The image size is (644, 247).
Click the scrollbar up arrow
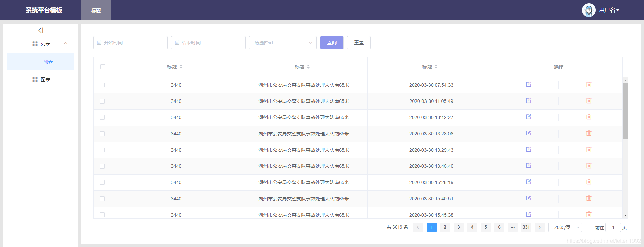tap(625, 80)
